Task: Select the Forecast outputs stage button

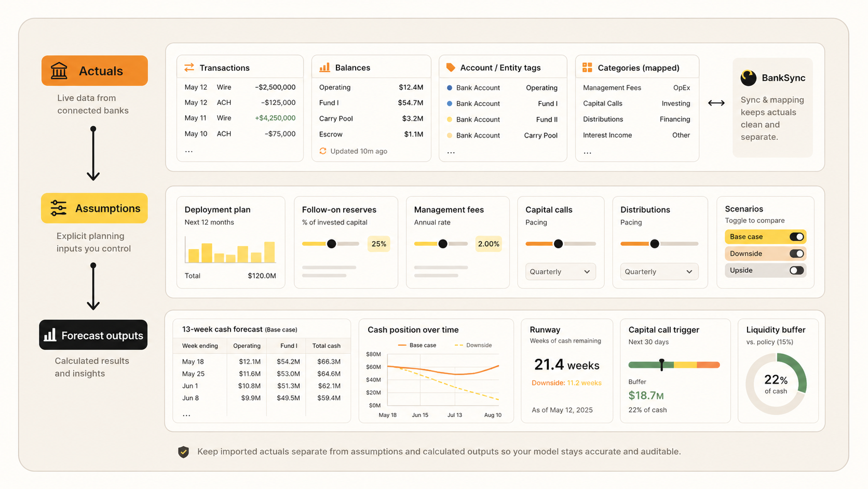Action: click(93, 335)
